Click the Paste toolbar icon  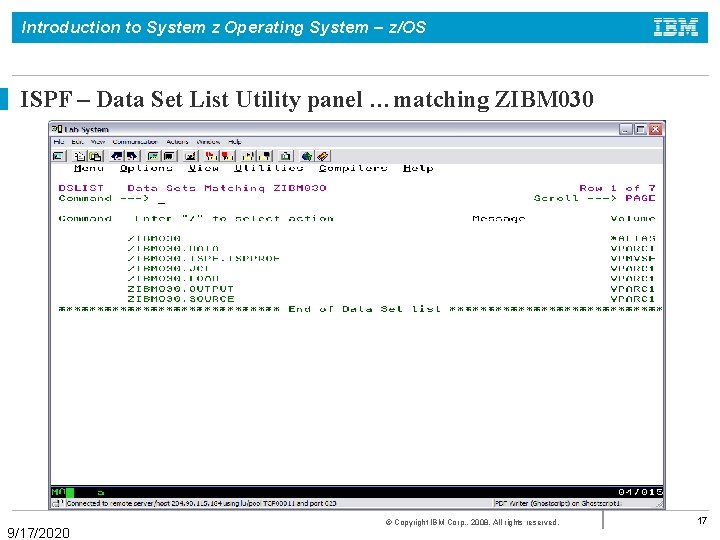tap(96, 156)
